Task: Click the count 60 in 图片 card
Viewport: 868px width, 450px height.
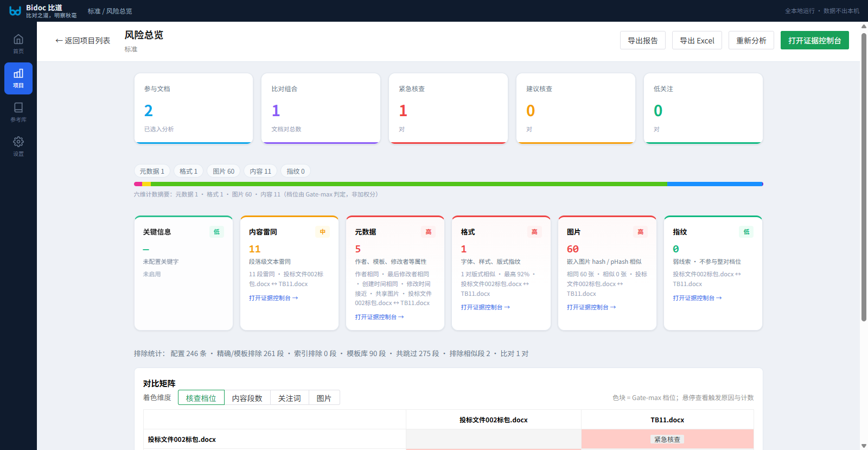Action: coord(573,249)
